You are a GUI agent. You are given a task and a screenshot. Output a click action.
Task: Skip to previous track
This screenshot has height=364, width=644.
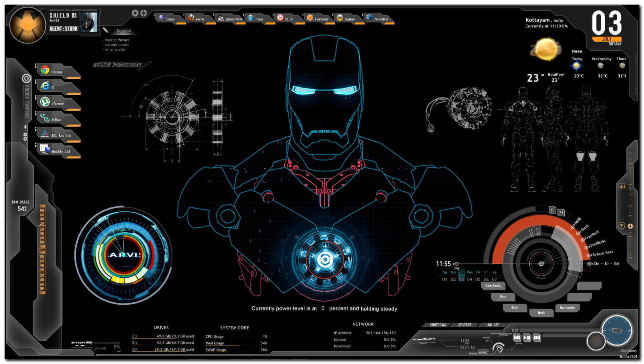(x=517, y=338)
